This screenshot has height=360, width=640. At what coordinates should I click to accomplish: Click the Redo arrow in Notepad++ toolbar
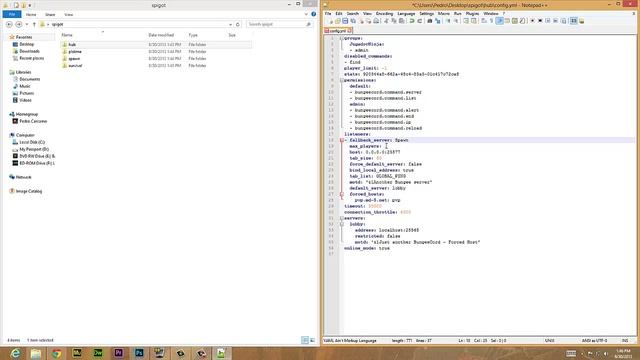point(420,21)
